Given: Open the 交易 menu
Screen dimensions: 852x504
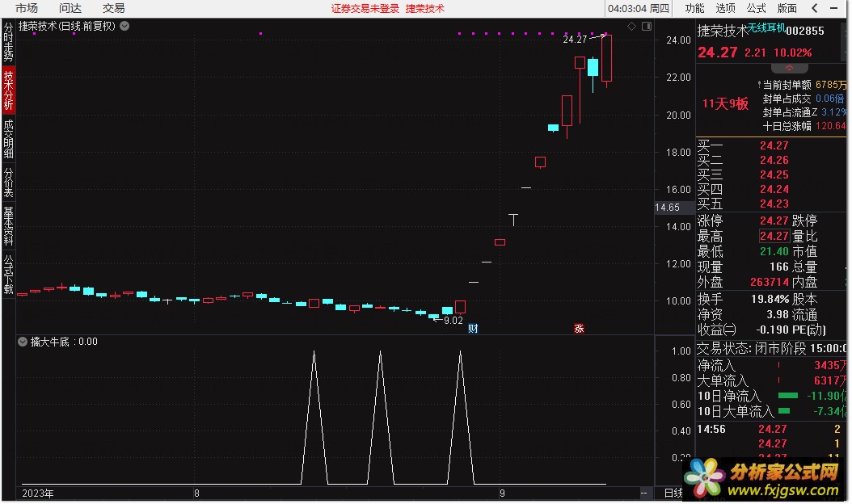Looking at the screenshot, I should point(113,8).
